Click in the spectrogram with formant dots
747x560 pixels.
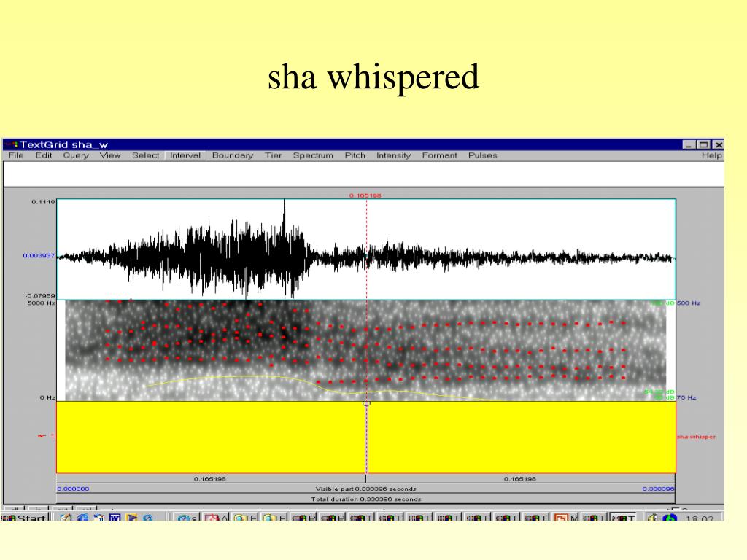[x=366, y=351]
